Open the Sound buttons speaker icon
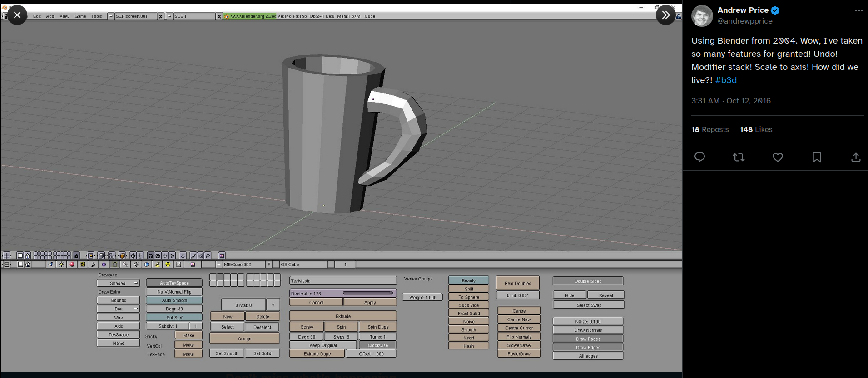 (136, 265)
